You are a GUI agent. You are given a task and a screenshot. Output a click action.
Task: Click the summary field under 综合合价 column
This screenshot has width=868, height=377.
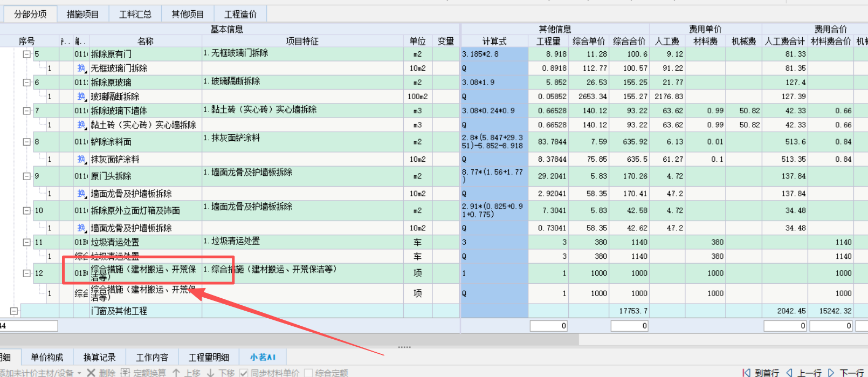[629, 326]
